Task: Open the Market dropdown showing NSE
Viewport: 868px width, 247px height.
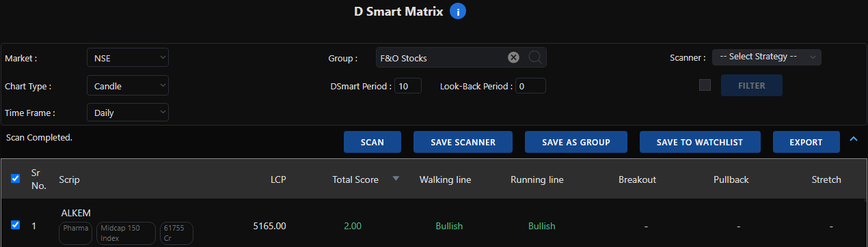Action: (x=127, y=58)
